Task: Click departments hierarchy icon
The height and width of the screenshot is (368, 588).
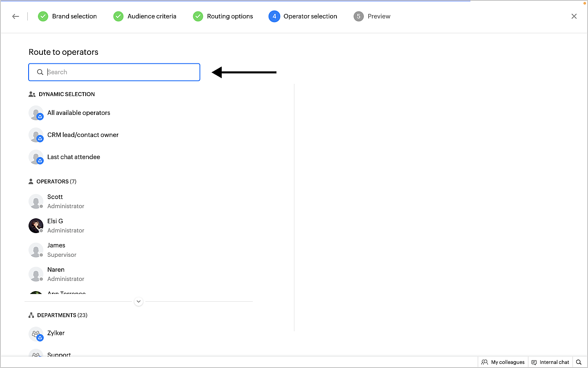Action: coord(31,315)
